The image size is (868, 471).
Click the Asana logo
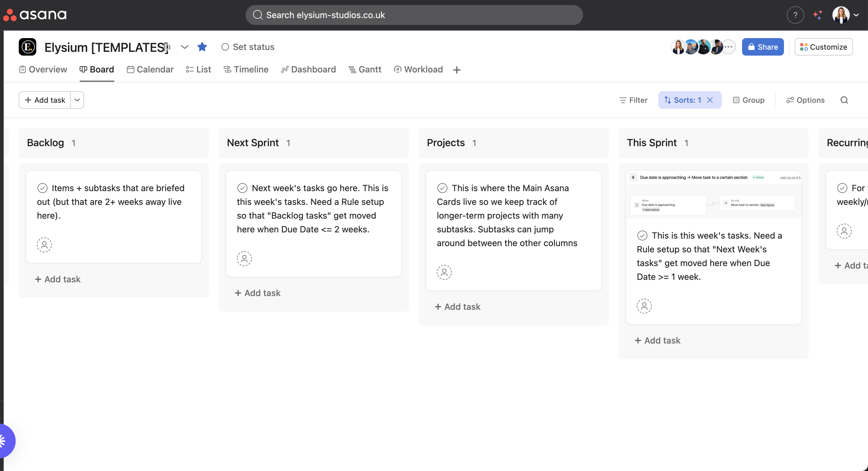35,15
